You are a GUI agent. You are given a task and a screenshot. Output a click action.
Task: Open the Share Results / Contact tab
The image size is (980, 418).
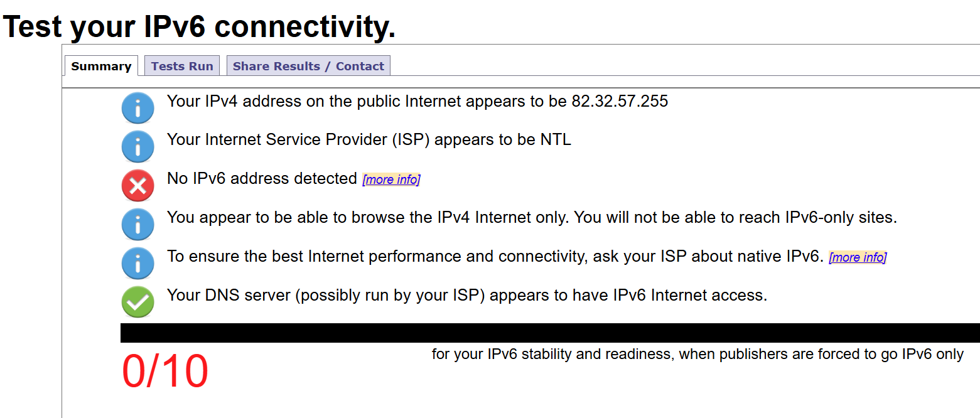308,66
